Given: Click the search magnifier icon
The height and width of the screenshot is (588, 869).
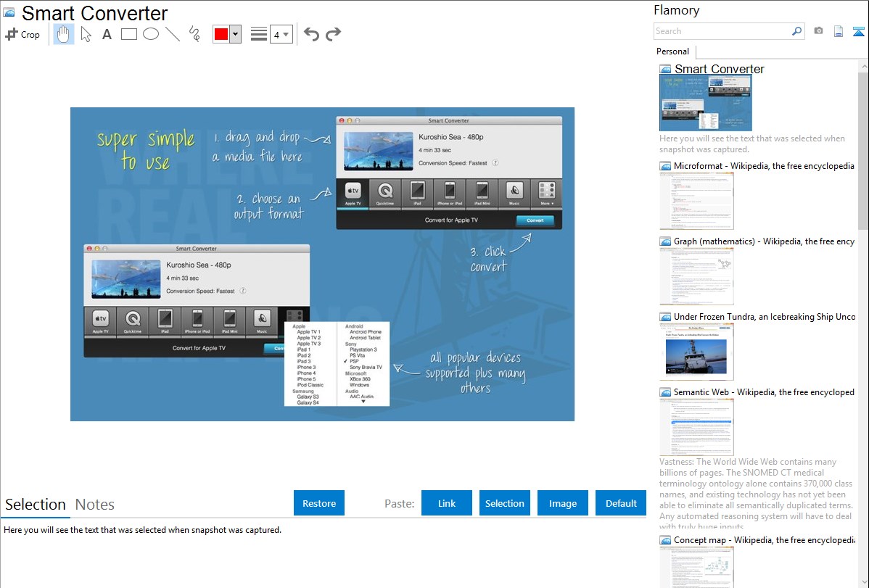Looking at the screenshot, I should [x=796, y=31].
